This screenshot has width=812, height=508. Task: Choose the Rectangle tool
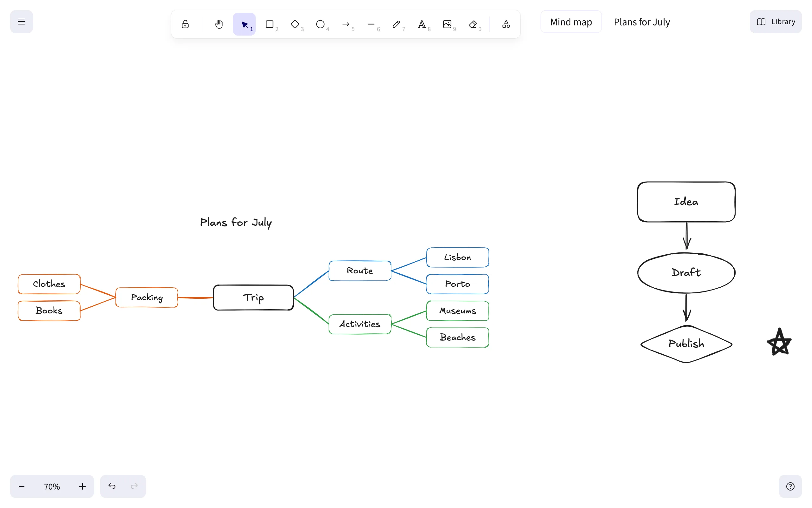point(270,24)
